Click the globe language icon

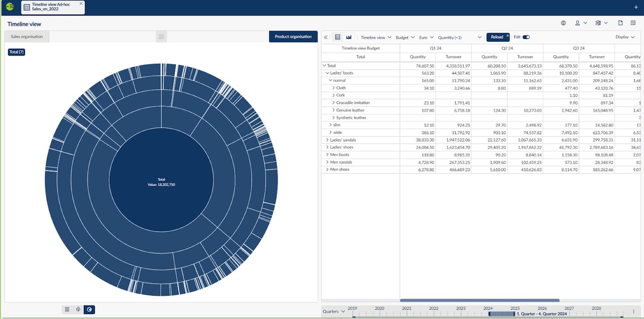tap(563, 23)
